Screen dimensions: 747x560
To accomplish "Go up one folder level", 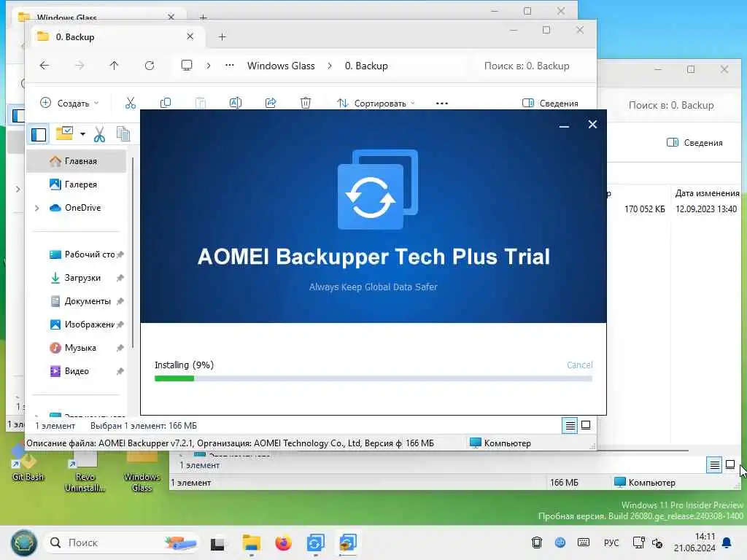I will pyautogui.click(x=114, y=66).
